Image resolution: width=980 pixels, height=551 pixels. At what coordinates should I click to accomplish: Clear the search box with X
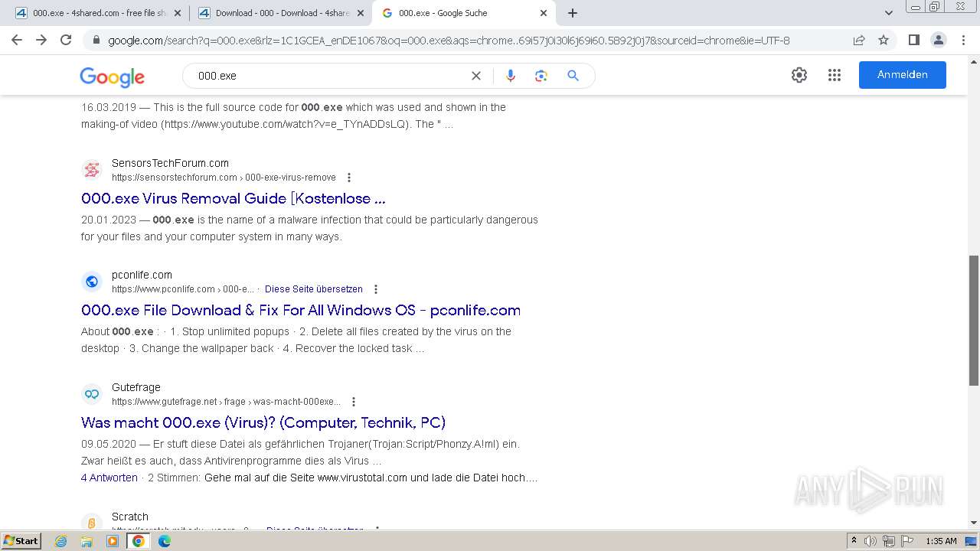tap(476, 76)
